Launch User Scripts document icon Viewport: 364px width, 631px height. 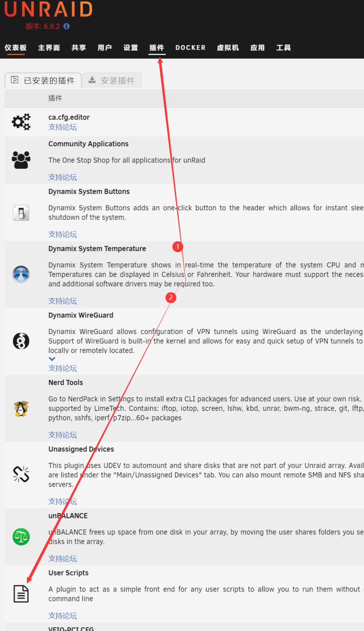pyautogui.click(x=21, y=594)
